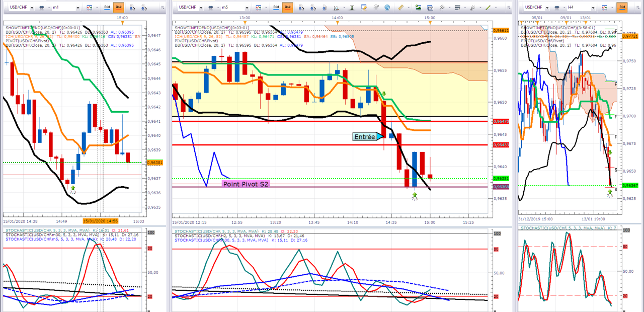Expand the chart type arrow in the m1 chart toolbar
This screenshot has width=644, height=312.
tap(96, 8)
